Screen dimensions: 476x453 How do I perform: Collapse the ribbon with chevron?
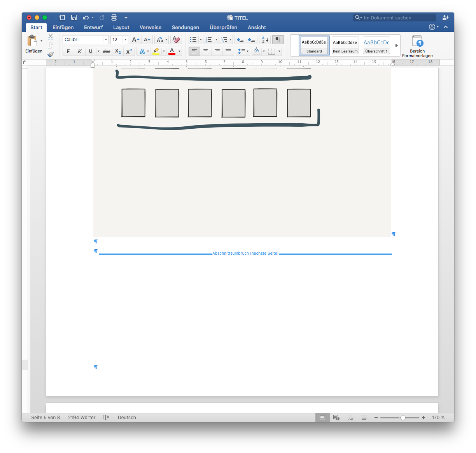point(446,27)
